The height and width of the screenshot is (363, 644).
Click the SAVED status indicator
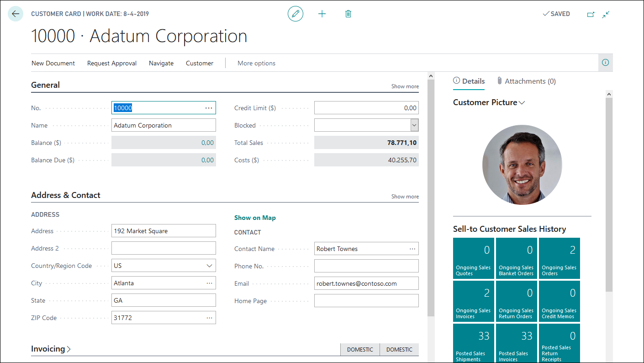pos(556,14)
